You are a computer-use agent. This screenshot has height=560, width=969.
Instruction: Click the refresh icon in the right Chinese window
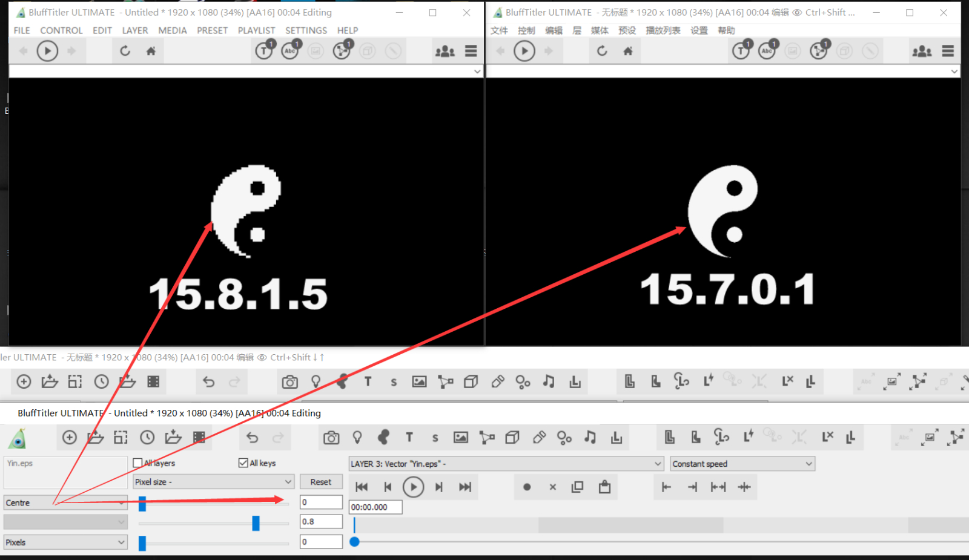tap(602, 51)
